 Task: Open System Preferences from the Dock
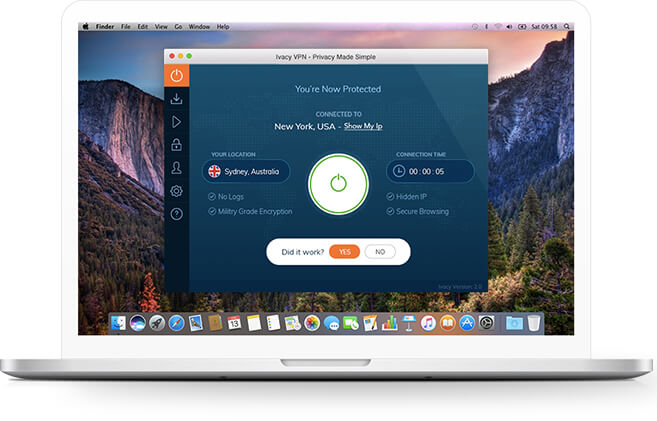coord(486,323)
